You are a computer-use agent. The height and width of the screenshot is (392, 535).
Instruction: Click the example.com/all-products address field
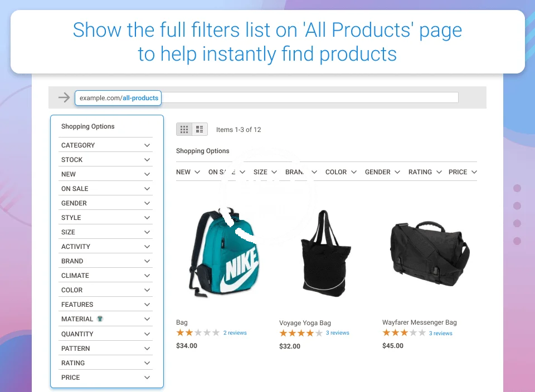118,98
